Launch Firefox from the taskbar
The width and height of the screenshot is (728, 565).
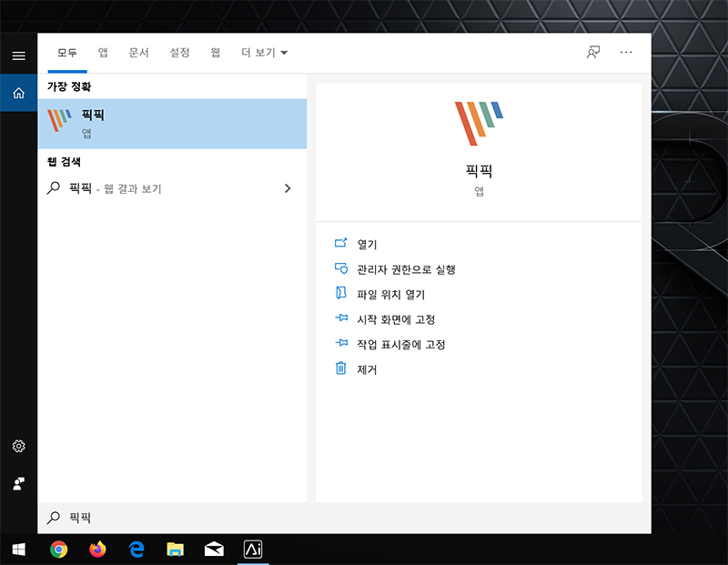click(x=97, y=550)
